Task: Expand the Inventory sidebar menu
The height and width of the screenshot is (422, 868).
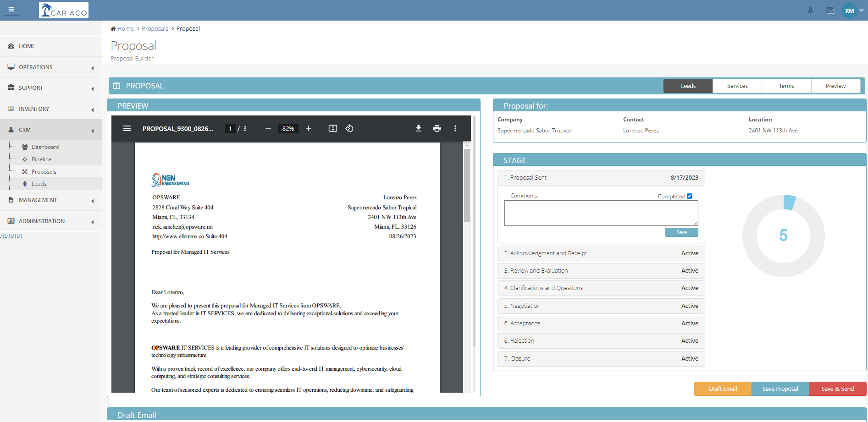Action: pos(50,109)
